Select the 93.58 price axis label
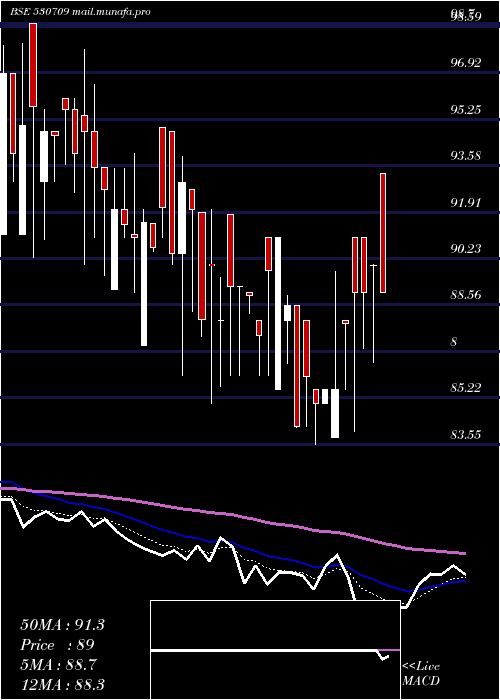 [x=466, y=156]
